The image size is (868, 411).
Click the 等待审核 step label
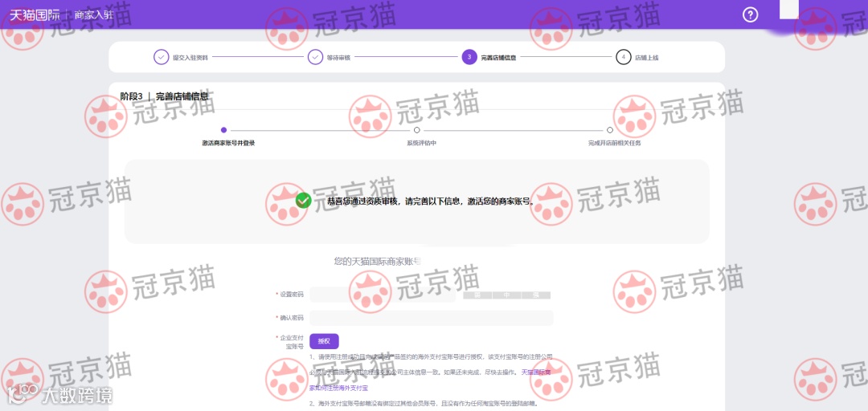[339, 58]
